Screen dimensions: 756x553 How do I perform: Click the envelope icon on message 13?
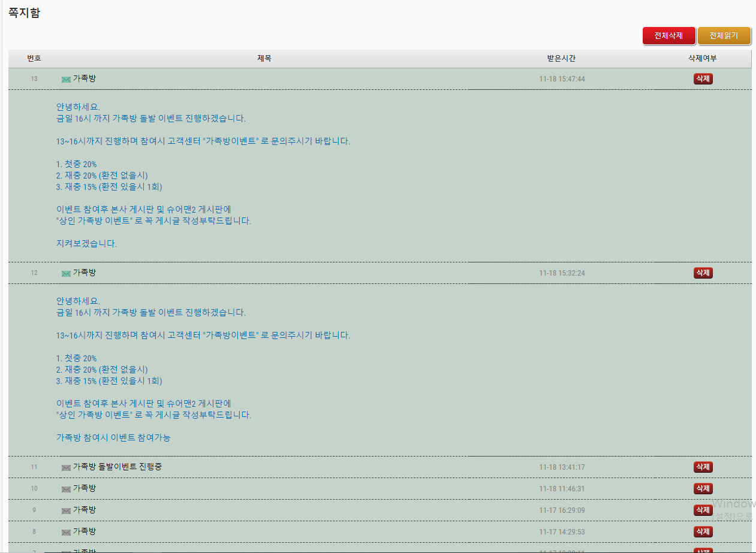click(x=66, y=80)
